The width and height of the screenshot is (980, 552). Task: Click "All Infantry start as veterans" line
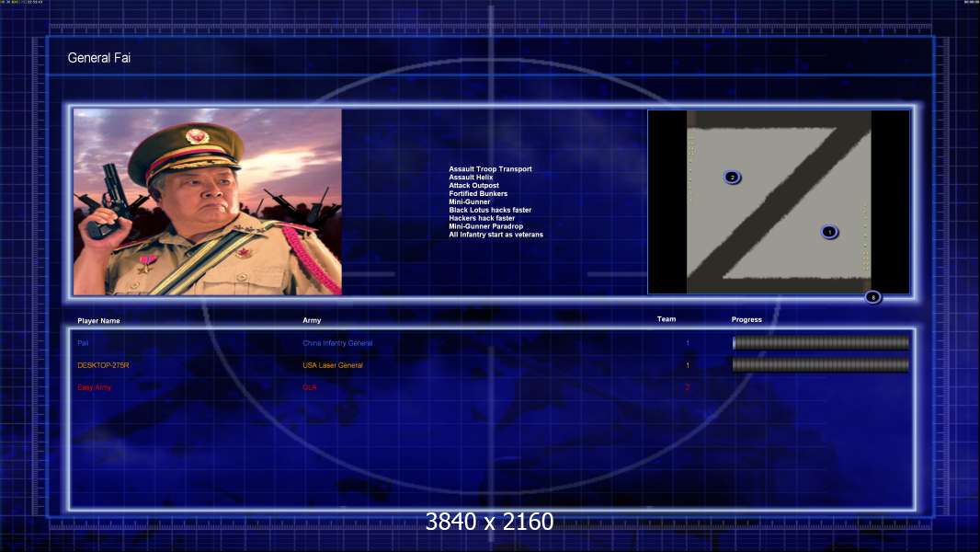pos(496,235)
